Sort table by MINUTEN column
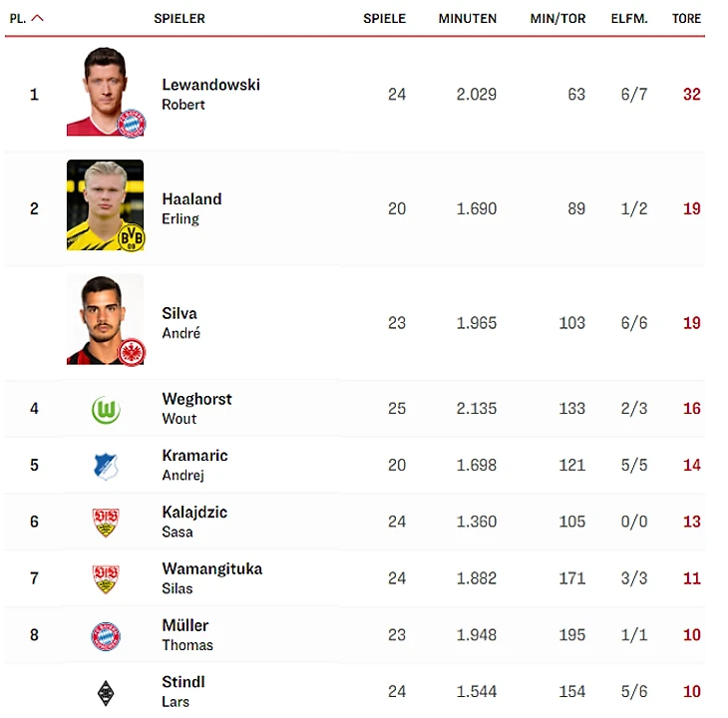 click(467, 18)
